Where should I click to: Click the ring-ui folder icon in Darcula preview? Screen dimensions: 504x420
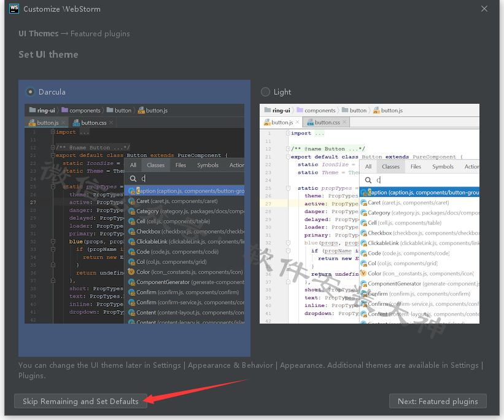32,110
